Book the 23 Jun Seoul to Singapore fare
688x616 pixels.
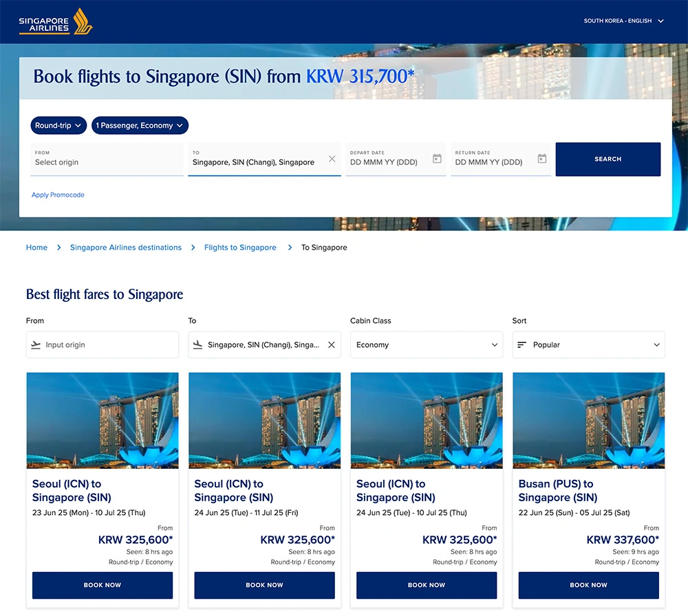click(103, 585)
